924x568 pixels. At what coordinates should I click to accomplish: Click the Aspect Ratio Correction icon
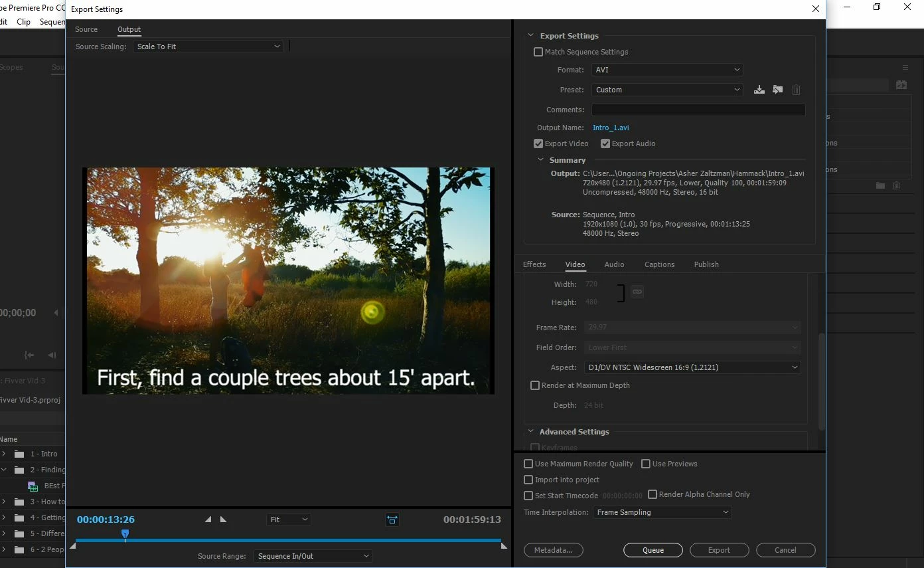tap(392, 520)
